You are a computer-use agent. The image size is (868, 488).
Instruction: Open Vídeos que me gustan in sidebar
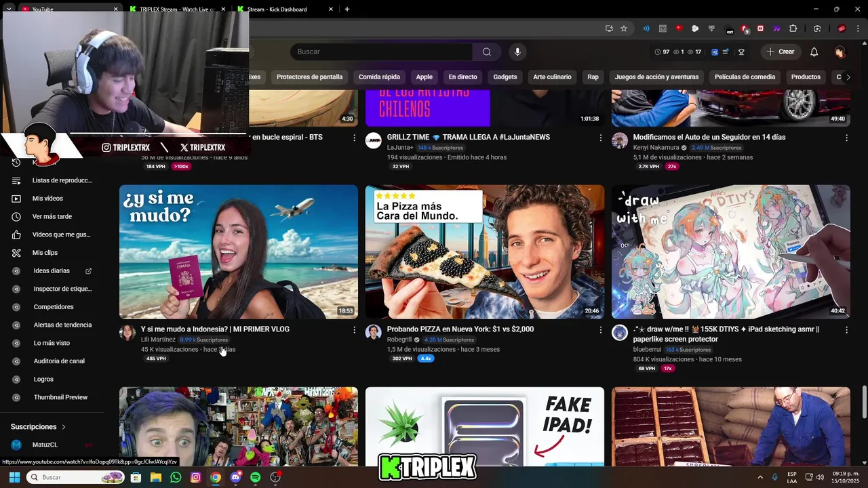click(x=52, y=235)
